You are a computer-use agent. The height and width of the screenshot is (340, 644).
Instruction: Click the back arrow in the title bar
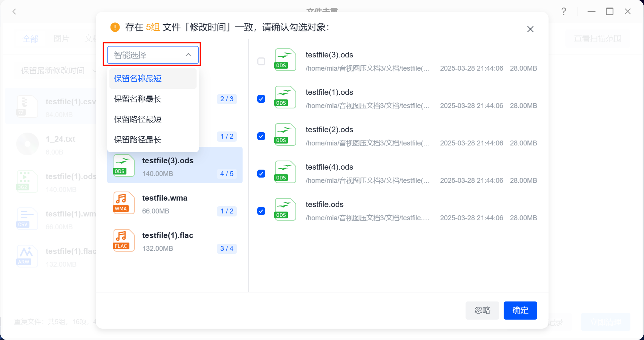point(14,11)
